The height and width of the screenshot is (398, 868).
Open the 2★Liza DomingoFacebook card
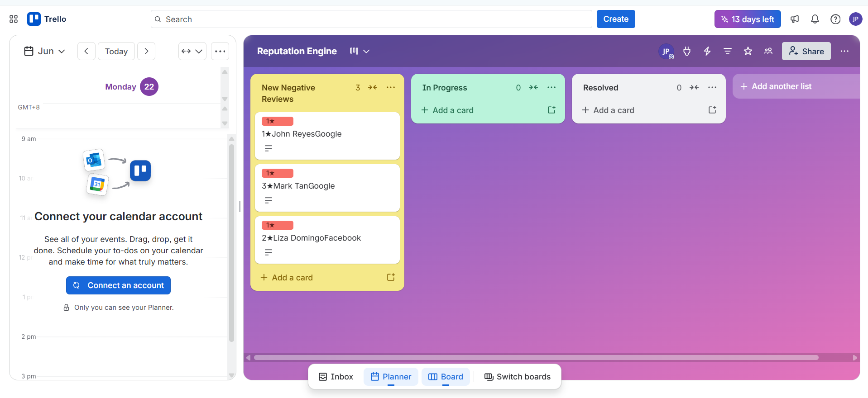tap(327, 240)
